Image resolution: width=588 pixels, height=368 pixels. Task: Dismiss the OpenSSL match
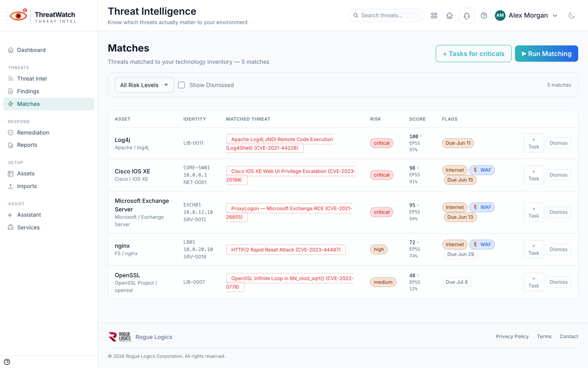click(558, 282)
